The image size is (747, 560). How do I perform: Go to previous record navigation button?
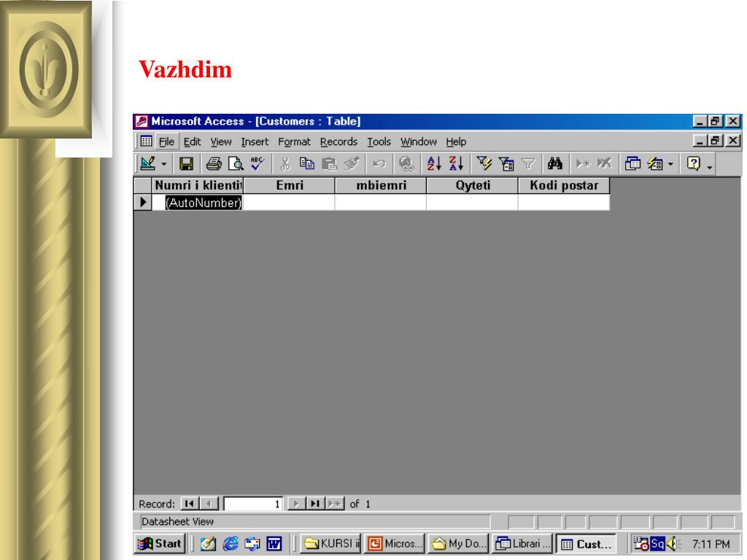(x=209, y=503)
